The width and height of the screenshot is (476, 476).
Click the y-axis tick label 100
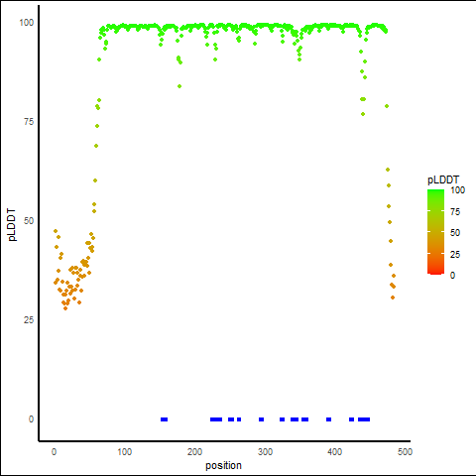[x=27, y=23]
